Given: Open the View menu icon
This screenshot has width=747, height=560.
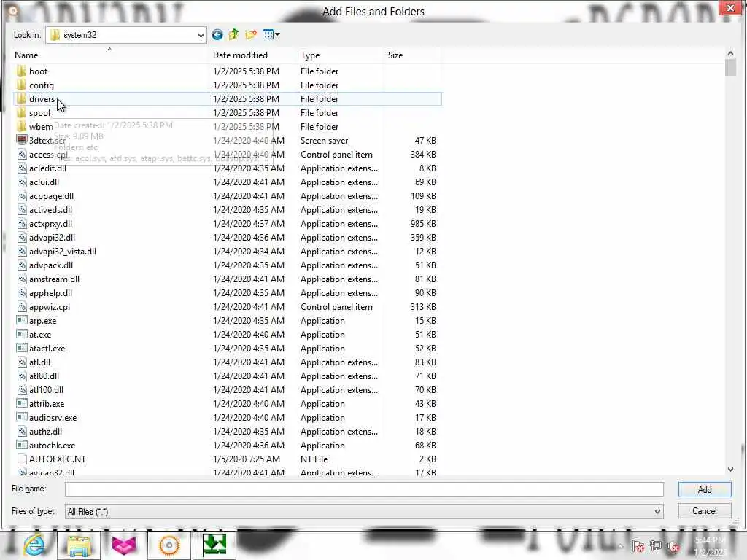Looking at the screenshot, I should point(268,34).
